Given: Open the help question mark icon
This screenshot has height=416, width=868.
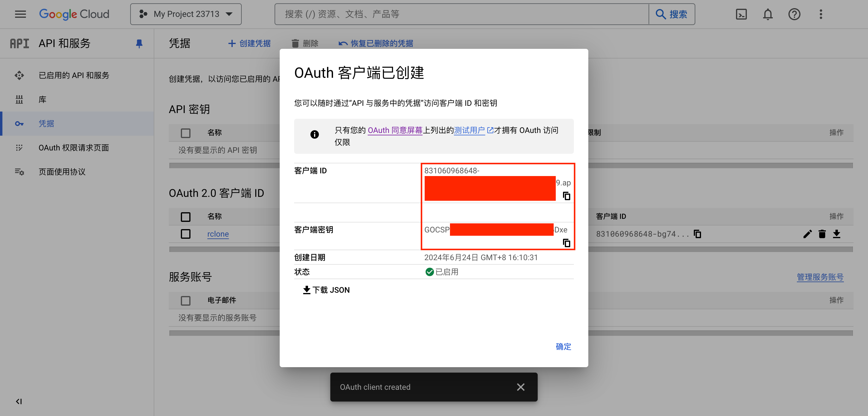Looking at the screenshot, I should click(794, 14).
